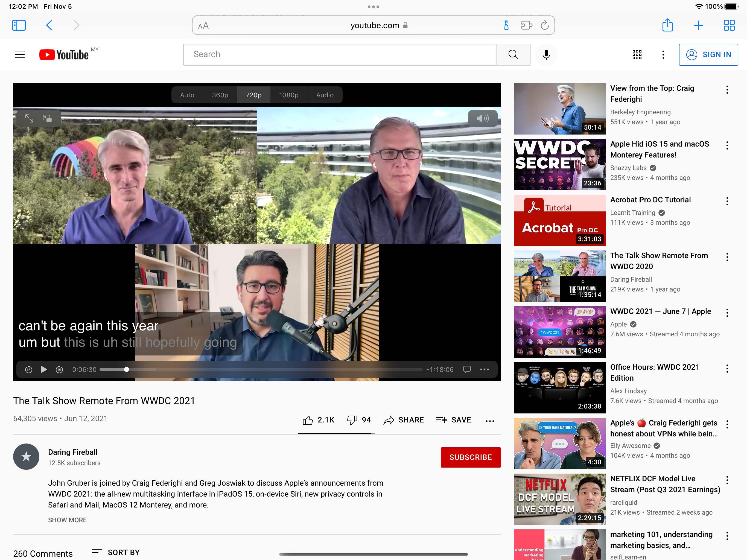This screenshot has height=560, width=747.
Task: Like the video
Action: [318, 420]
